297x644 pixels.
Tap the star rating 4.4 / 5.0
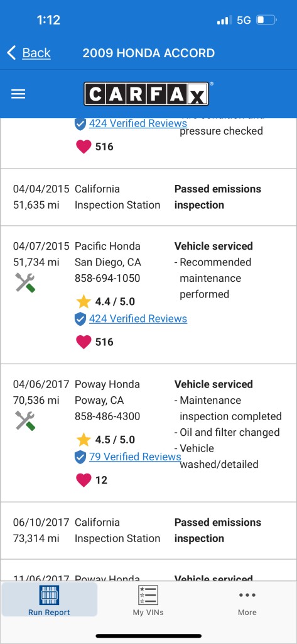pyautogui.click(x=105, y=302)
